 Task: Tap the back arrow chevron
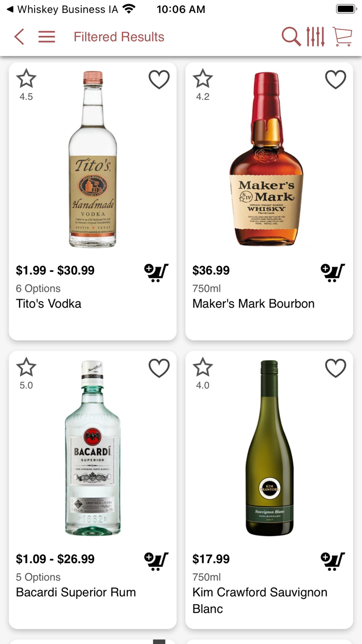[19, 37]
